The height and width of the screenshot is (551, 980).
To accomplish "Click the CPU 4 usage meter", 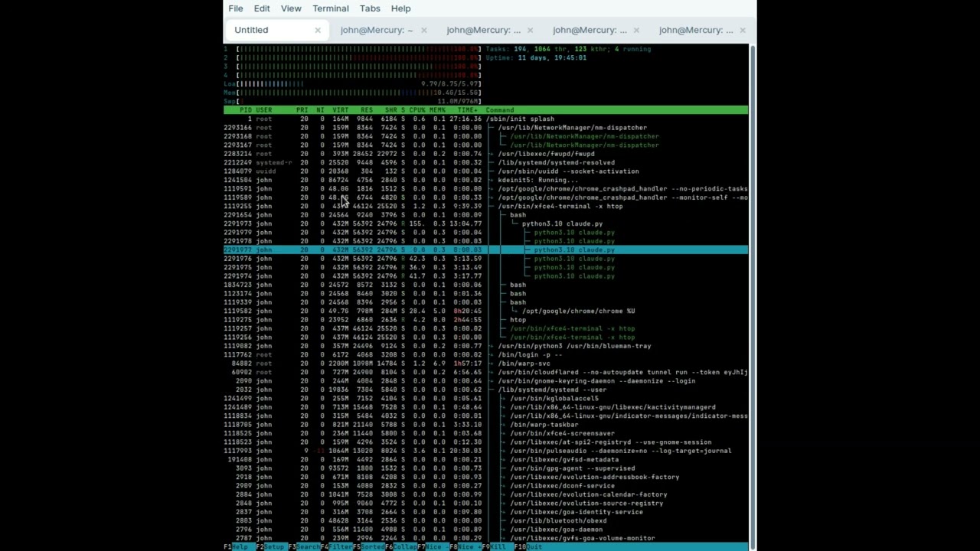I will click(x=352, y=75).
